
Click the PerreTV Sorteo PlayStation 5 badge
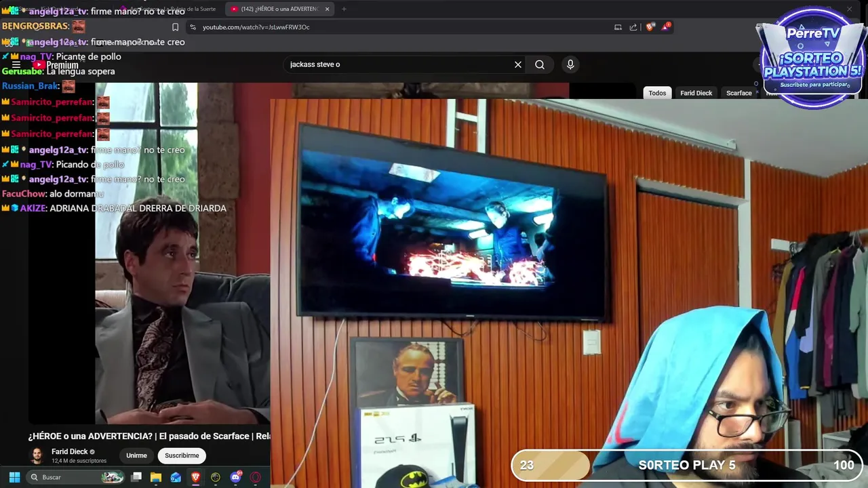coord(812,58)
